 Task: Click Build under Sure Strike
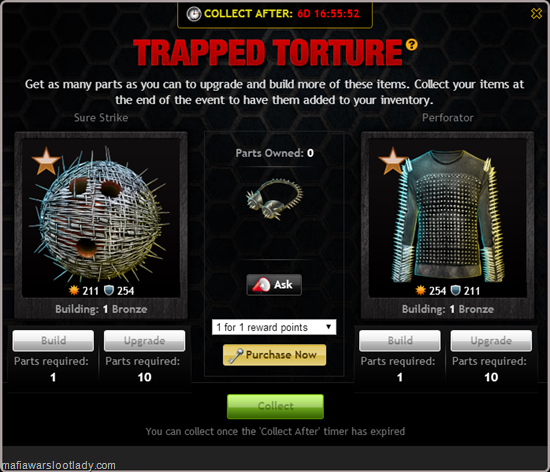53,340
